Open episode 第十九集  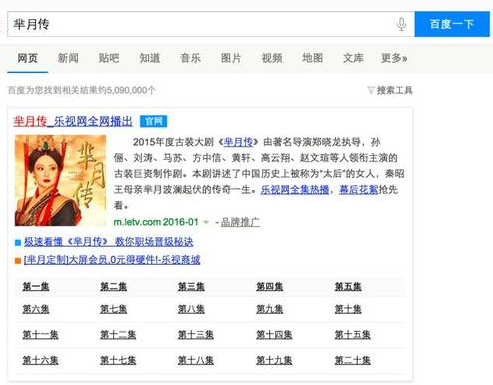tap(274, 360)
